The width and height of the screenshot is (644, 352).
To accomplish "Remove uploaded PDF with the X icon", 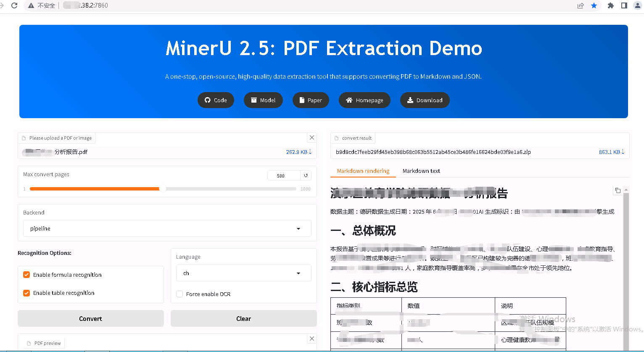I will click(312, 138).
